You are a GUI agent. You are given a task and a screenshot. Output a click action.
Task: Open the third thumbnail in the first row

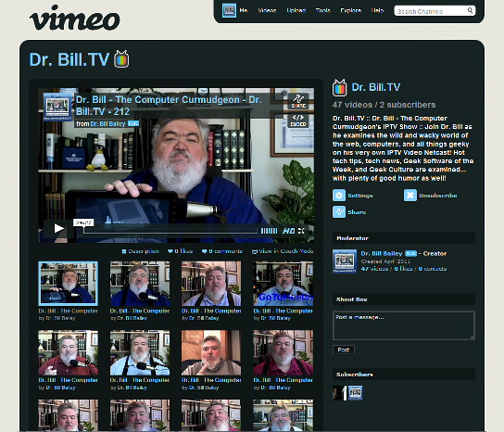(211, 284)
